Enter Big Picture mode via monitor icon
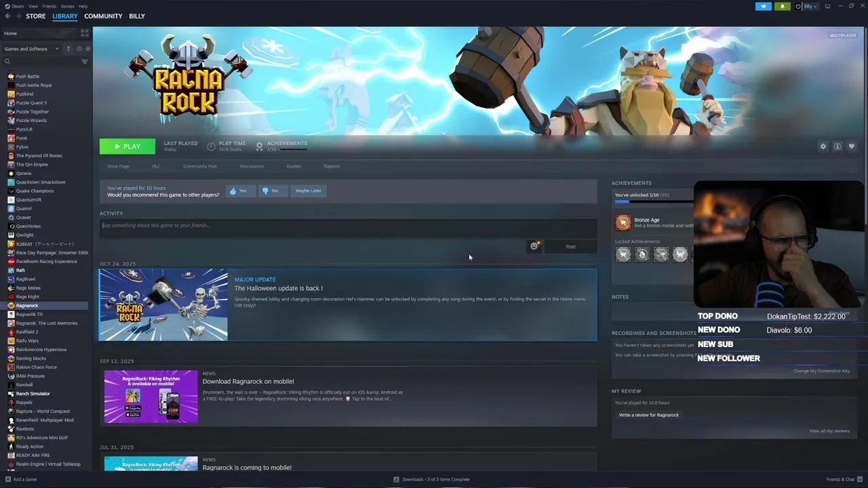Viewport: 868px width, 488px height. point(827,6)
